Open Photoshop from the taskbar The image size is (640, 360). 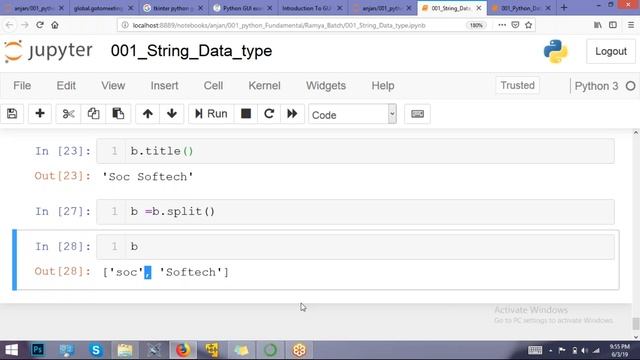(38, 350)
